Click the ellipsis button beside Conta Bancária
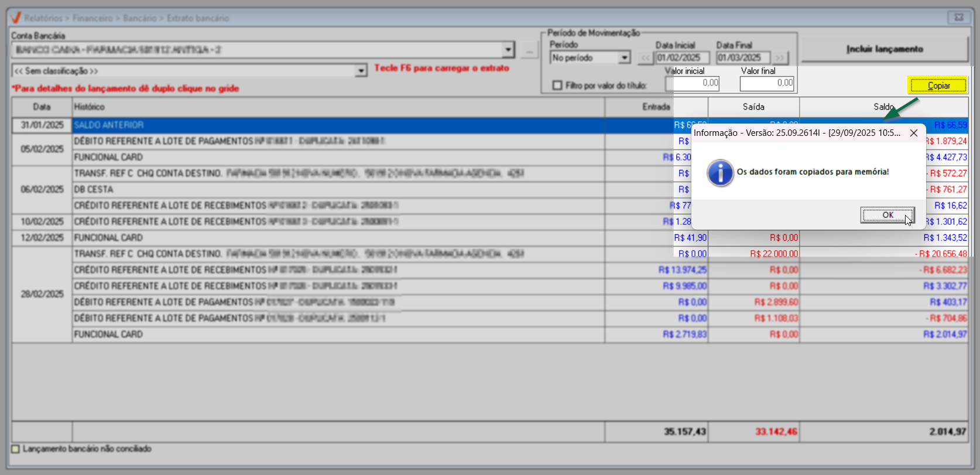 pyautogui.click(x=529, y=50)
